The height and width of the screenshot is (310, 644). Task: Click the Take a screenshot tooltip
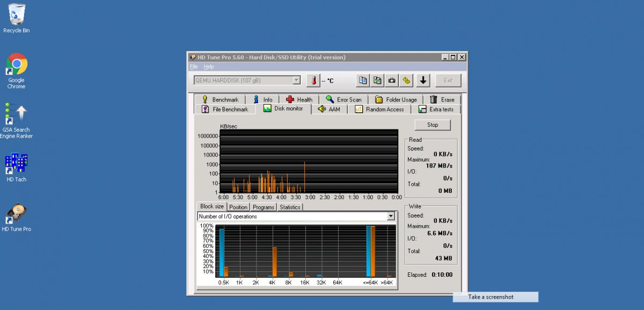[x=495, y=297]
